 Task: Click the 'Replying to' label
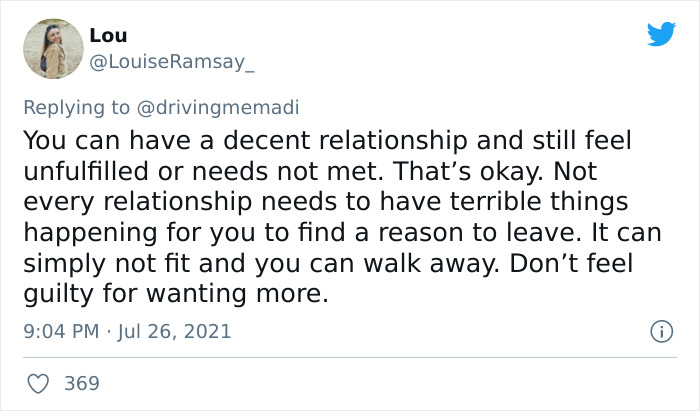tap(76, 108)
